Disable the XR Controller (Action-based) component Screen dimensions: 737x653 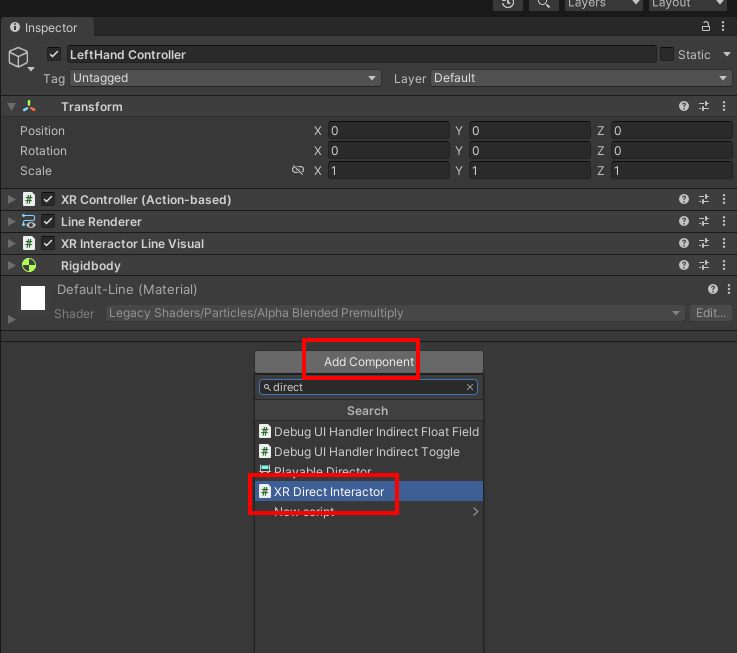tap(48, 199)
